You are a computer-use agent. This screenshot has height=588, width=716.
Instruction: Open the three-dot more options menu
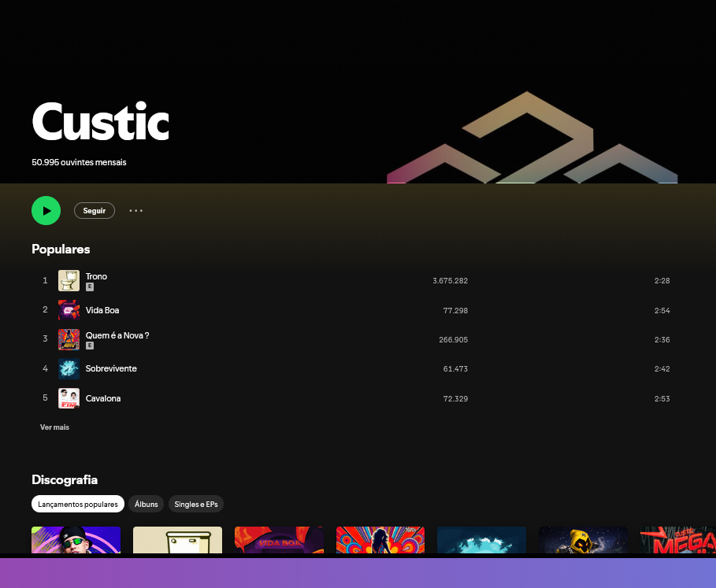pyautogui.click(x=136, y=210)
